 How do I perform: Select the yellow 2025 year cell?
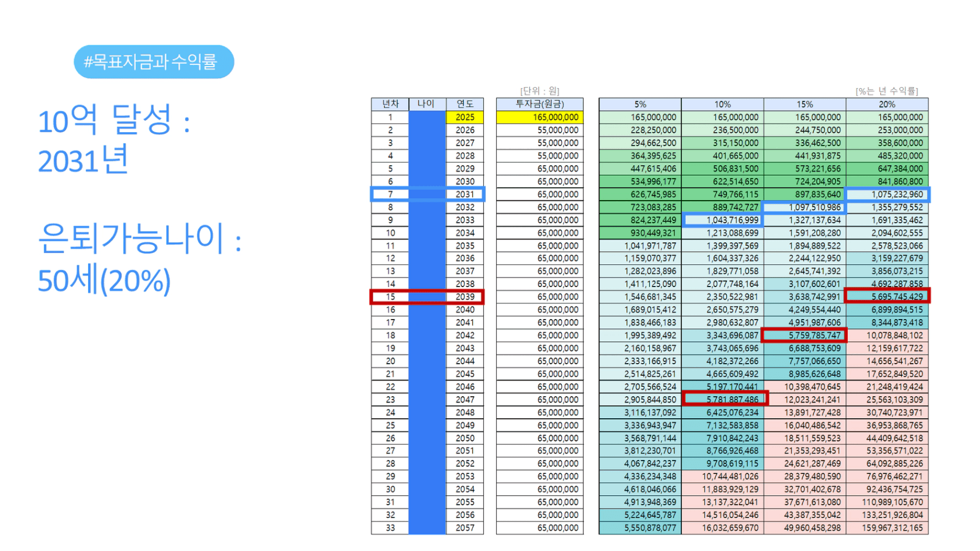point(465,117)
